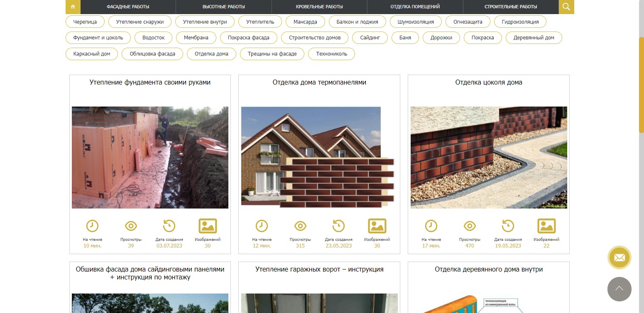Screen dimensions: 644x313
Task: Open the Отделка помещений menu
Action: (415, 7)
